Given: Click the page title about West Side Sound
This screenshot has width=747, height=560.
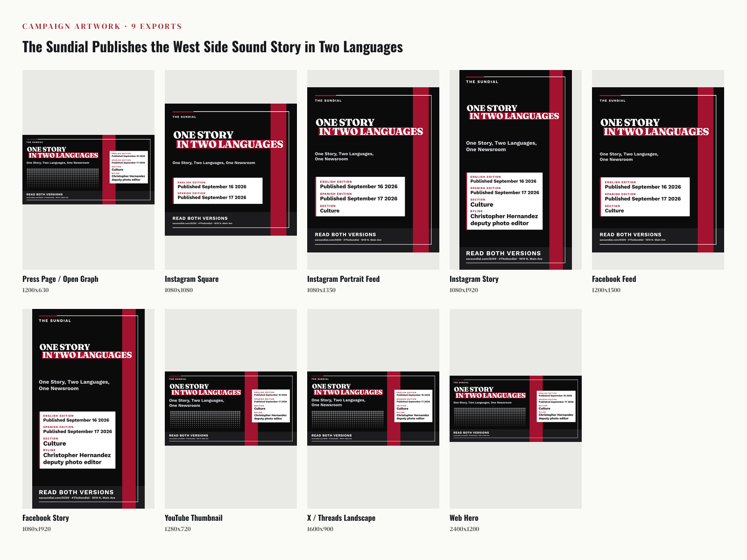Looking at the screenshot, I should coord(212,47).
